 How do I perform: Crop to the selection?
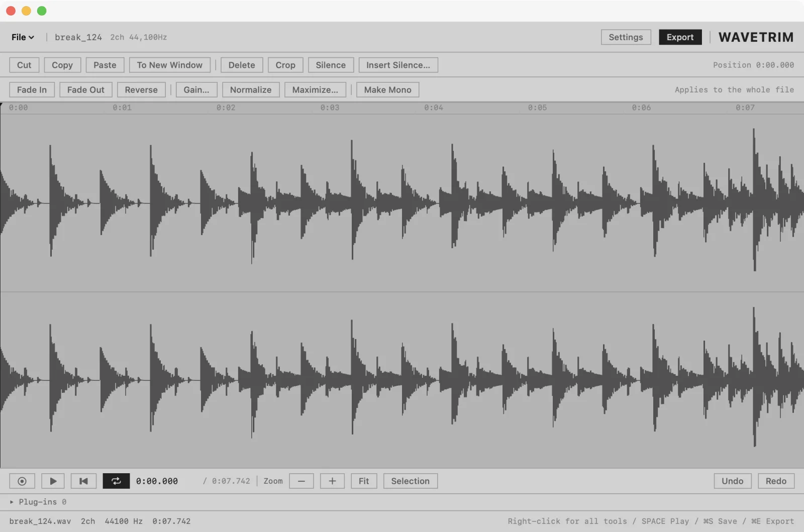[x=285, y=65]
